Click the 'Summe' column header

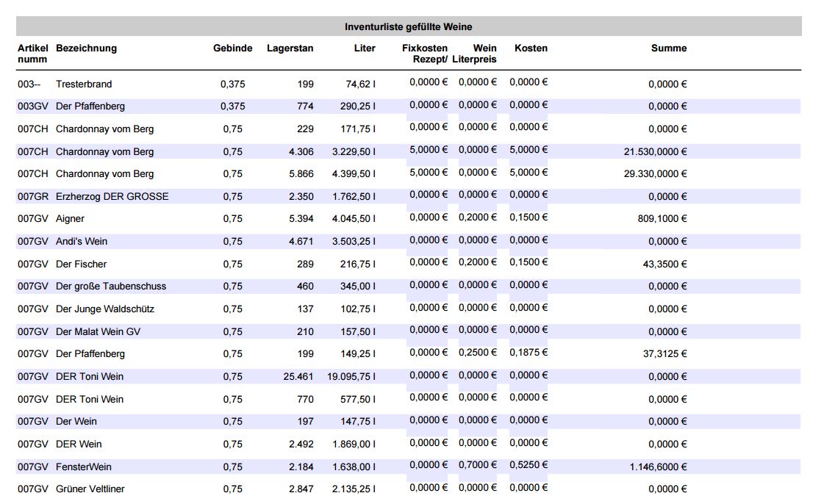pyautogui.click(x=669, y=48)
